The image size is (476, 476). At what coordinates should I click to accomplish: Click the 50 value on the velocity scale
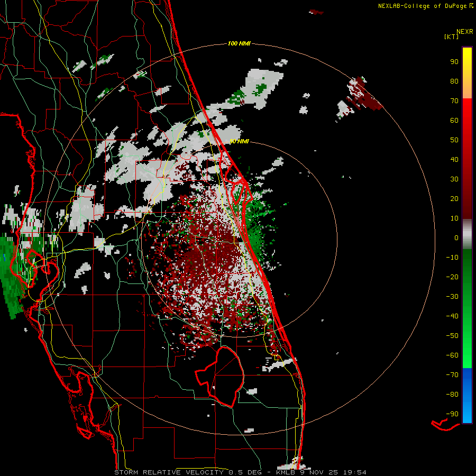tap(454, 140)
